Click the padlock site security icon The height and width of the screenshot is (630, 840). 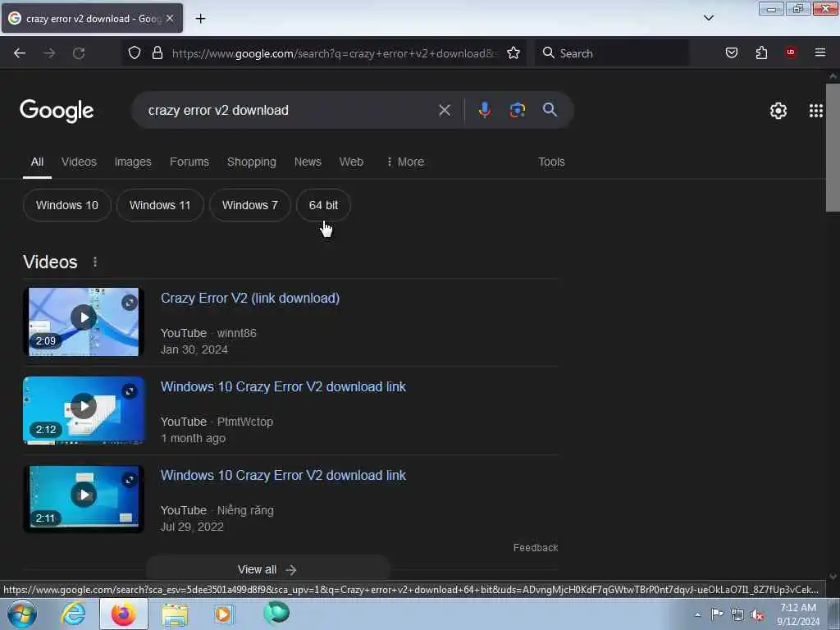[157, 53]
